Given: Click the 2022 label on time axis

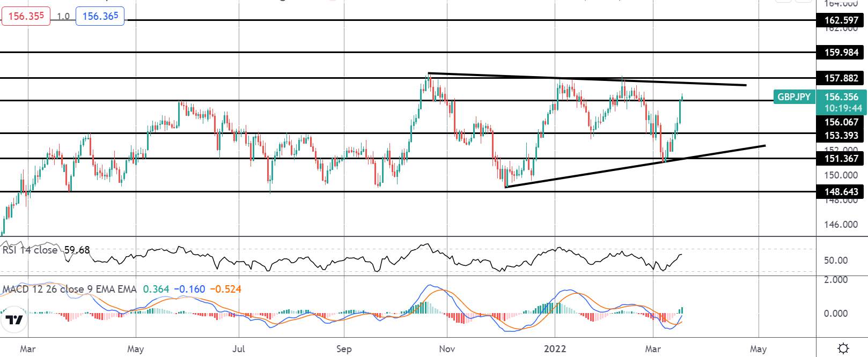Looking at the screenshot, I should (x=555, y=349).
